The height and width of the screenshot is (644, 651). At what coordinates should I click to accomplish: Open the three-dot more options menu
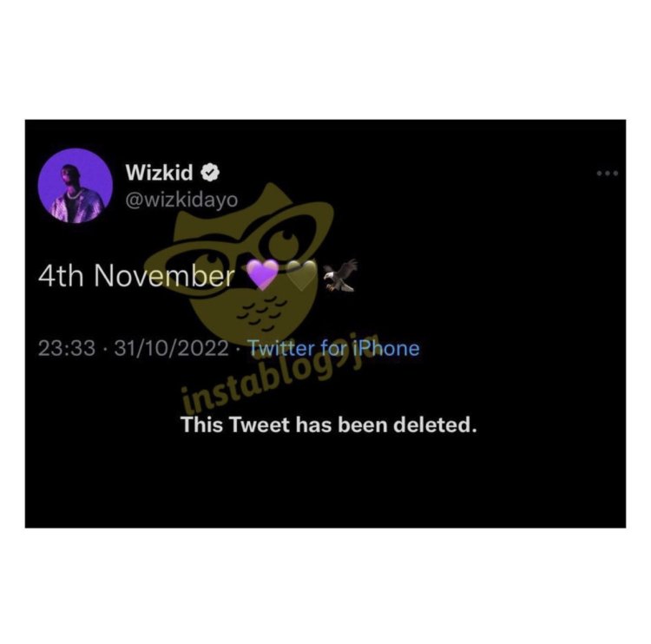pos(608,173)
